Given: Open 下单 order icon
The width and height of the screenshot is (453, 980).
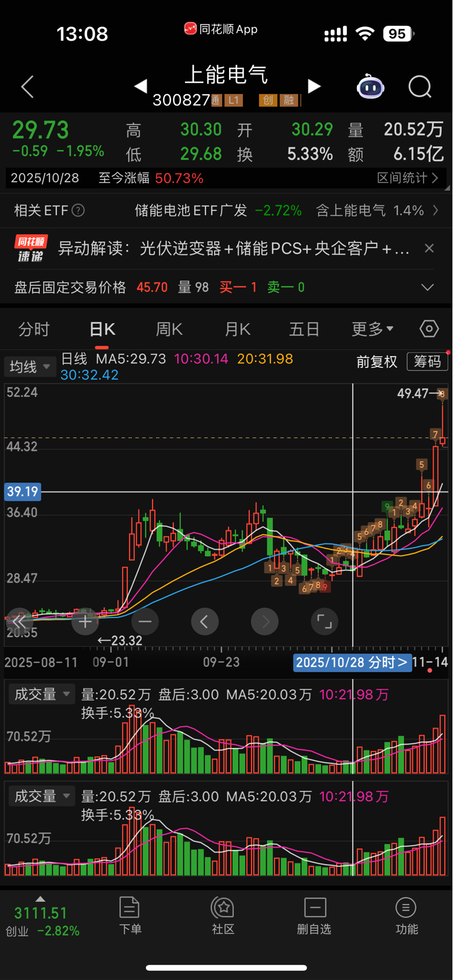Looking at the screenshot, I should 130,907.
